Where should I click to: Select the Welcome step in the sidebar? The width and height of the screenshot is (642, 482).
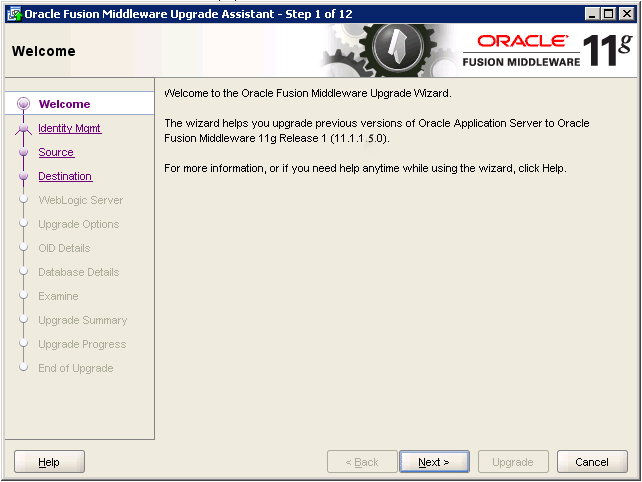tap(64, 104)
